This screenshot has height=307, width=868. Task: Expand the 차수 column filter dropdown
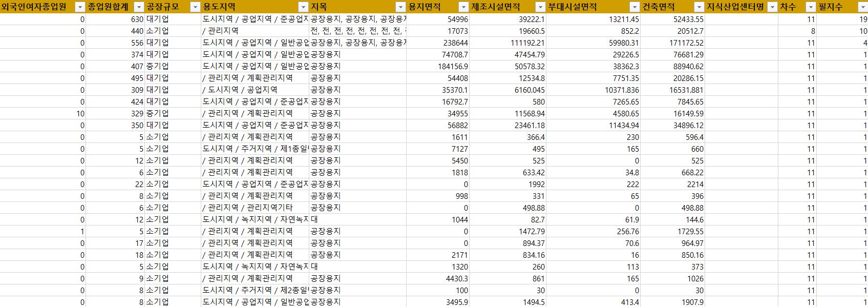(x=810, y=7)
